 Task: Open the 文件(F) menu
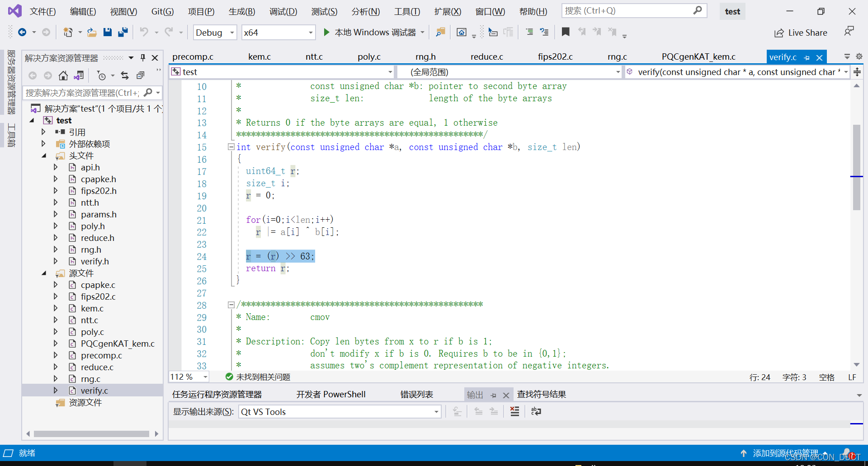pos(43,11)
